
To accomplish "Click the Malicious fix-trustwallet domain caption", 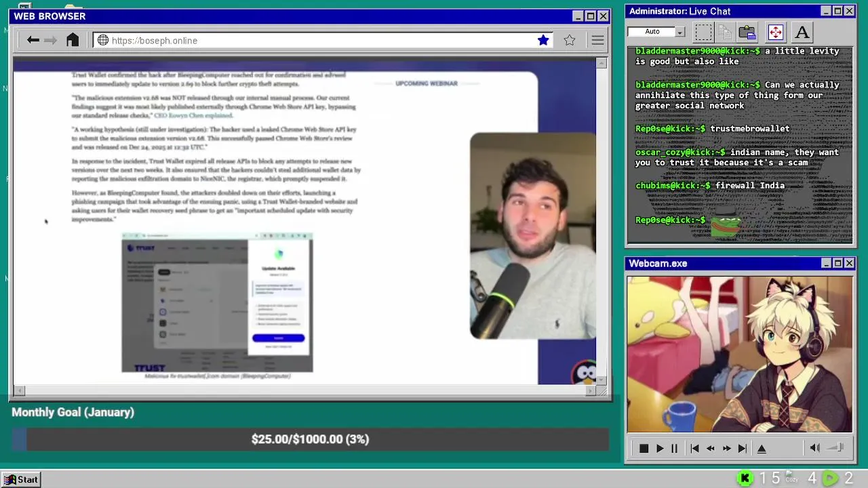I will point(217,375).
